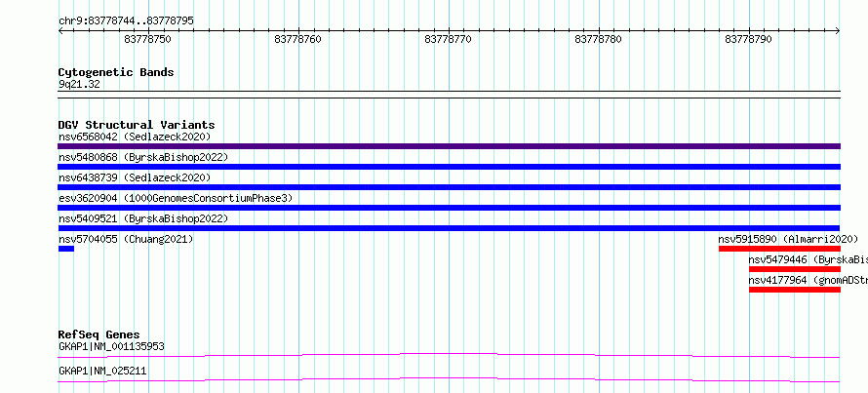
Task: Click the left arrowhead of the ruler
Action: point(60,31)
